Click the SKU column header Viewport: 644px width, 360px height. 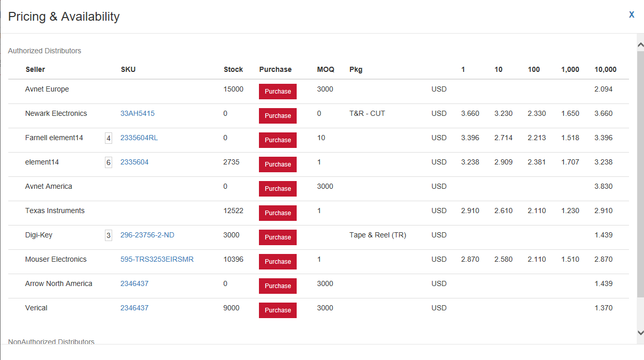(128, 69)
